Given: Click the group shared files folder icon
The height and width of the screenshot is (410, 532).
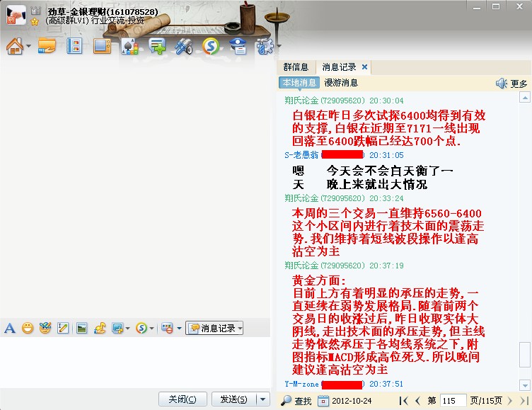Looking at the screenshot, I should click(x=47, y=47).
